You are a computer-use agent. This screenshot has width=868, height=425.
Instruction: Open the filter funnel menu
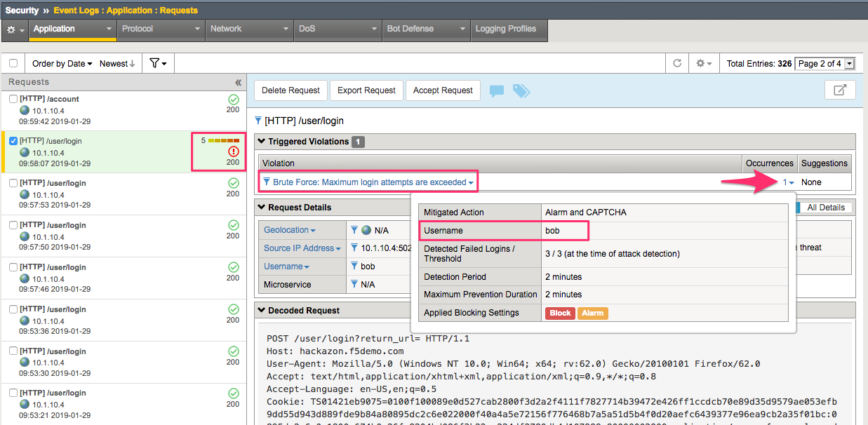click(158, 63)
